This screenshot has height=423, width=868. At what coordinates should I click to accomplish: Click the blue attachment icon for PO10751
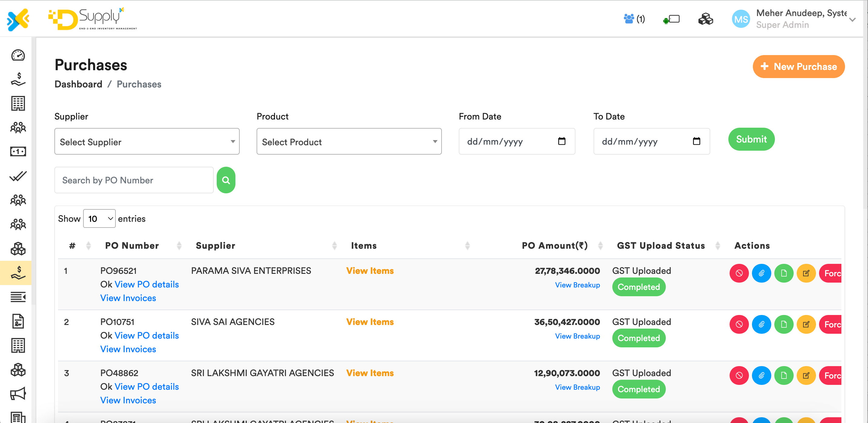coord(761,324)
